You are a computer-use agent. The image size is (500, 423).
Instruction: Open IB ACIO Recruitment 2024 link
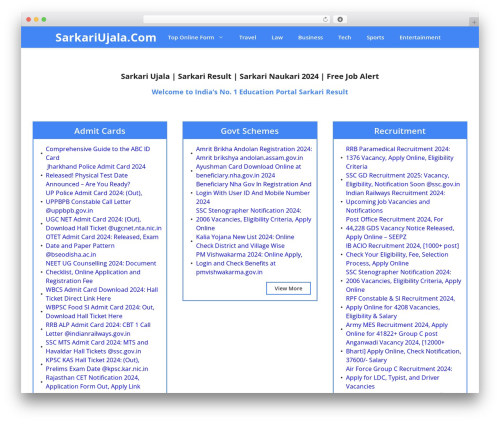pyautogui.click(x=402, y=254)
